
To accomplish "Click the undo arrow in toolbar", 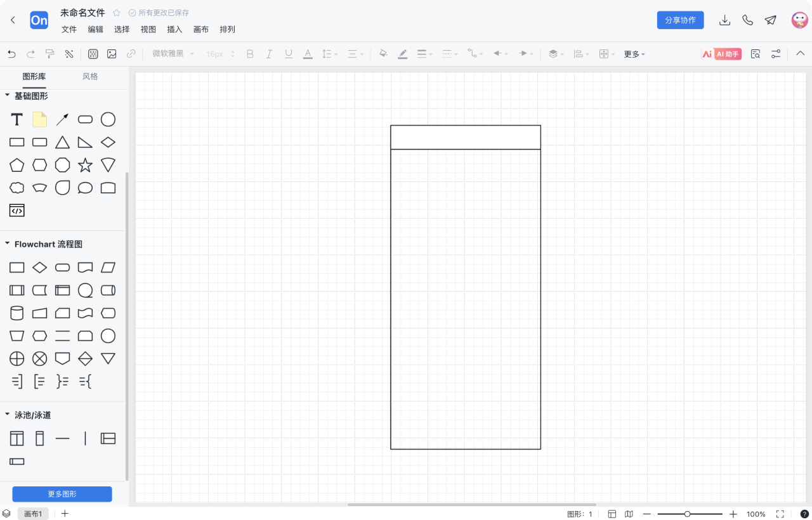I will [11, 54].
